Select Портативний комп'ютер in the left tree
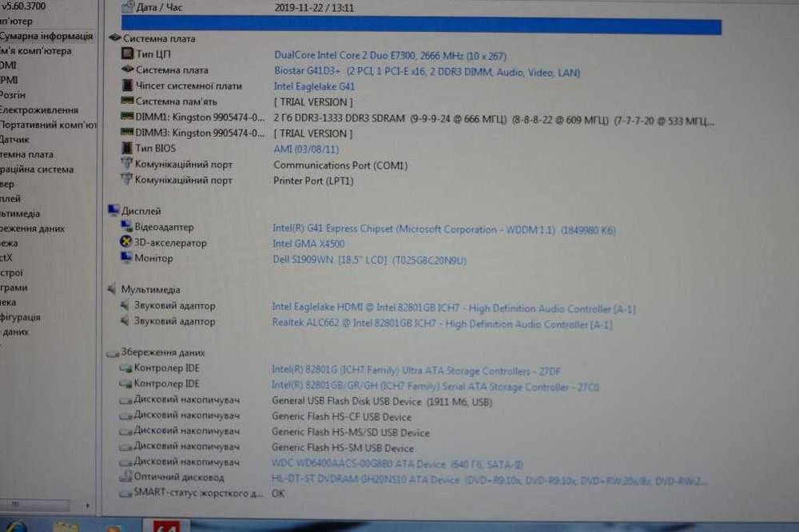 click(49, 125)
